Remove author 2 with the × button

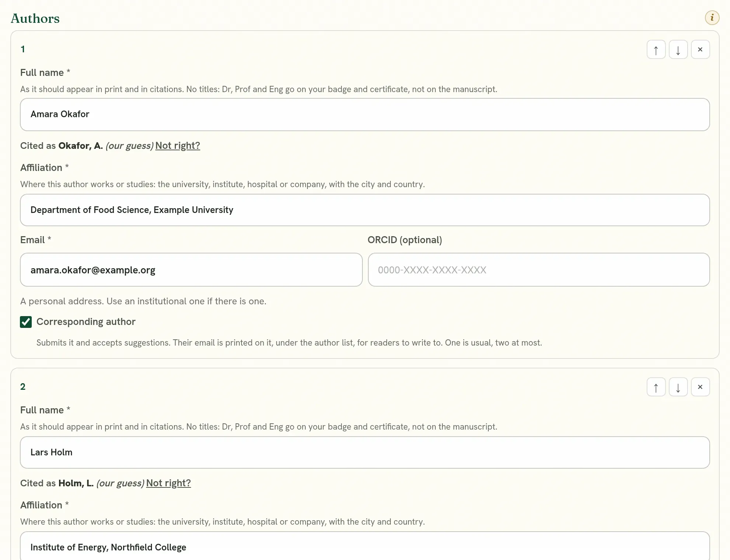[x=700, y=387]
